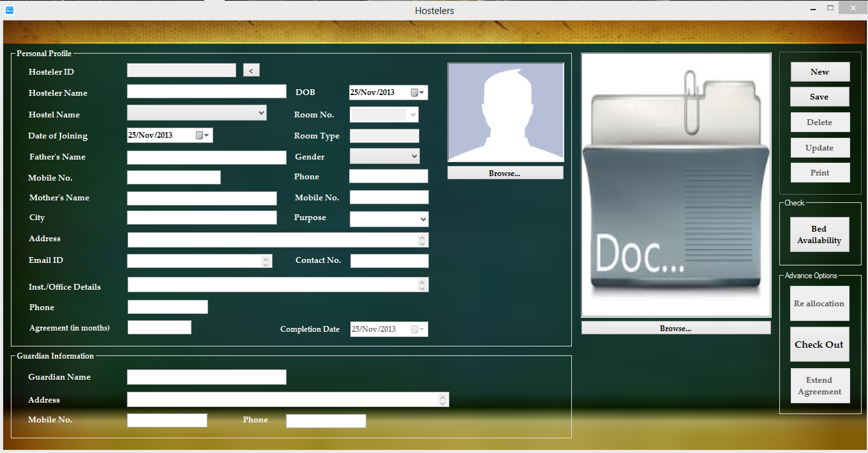Click the app icon in title bar
Image resolution: width=868 pixels, height=453 pixels.
tap(9, 10)
